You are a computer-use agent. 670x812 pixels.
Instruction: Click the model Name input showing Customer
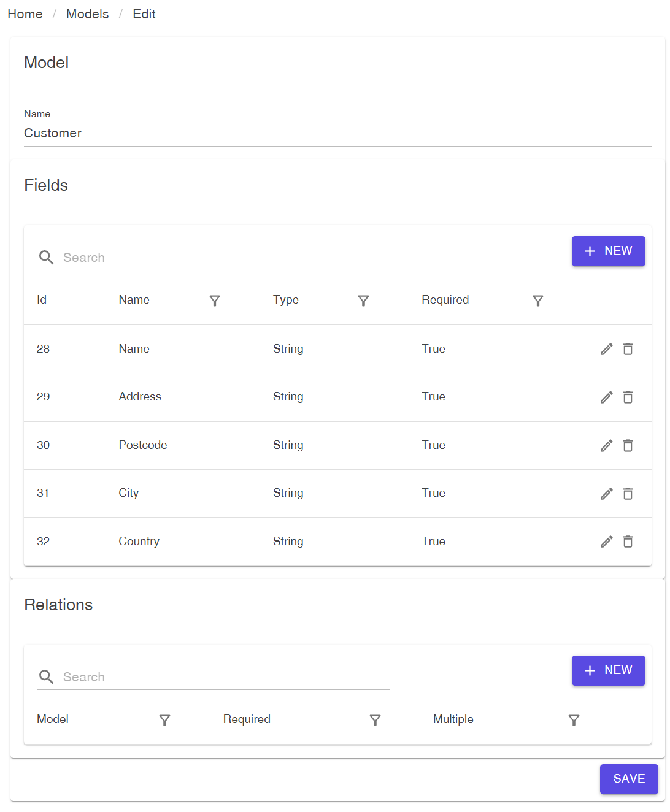point(337,133)
